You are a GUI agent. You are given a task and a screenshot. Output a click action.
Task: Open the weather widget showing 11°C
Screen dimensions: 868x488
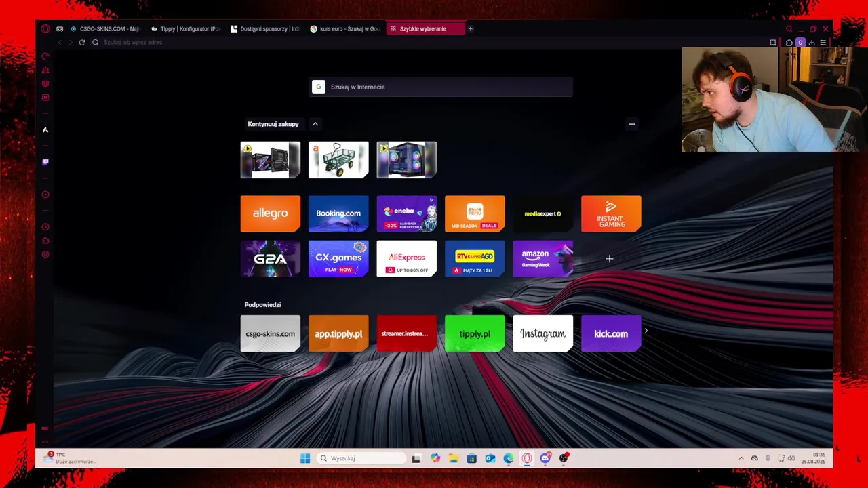click(71, 458)
